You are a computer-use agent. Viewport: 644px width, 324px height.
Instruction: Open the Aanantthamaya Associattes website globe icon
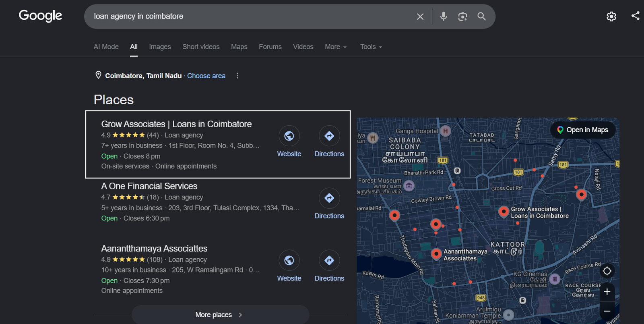289,261
